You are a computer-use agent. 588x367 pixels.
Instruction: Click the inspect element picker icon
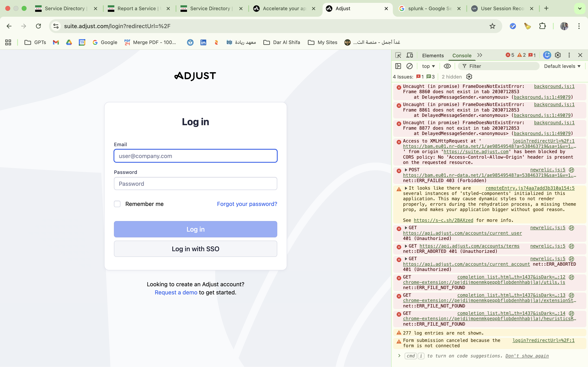(x=398, y=55)
